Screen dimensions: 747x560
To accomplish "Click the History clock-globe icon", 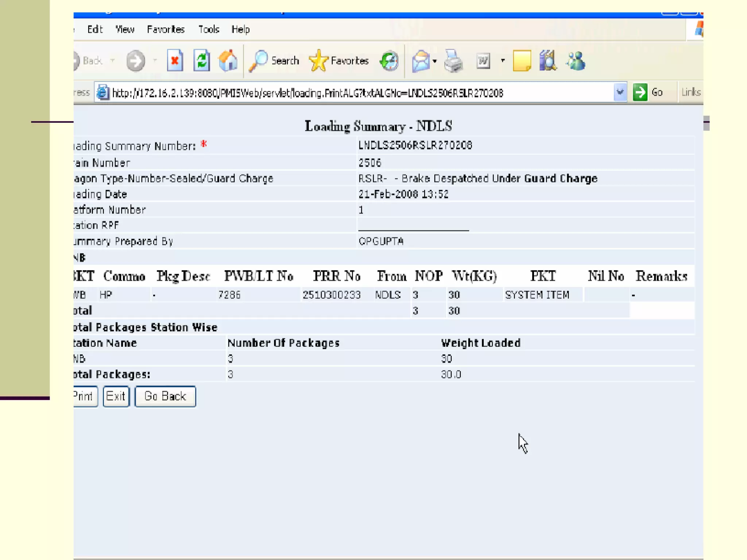I will coord(389,61).
